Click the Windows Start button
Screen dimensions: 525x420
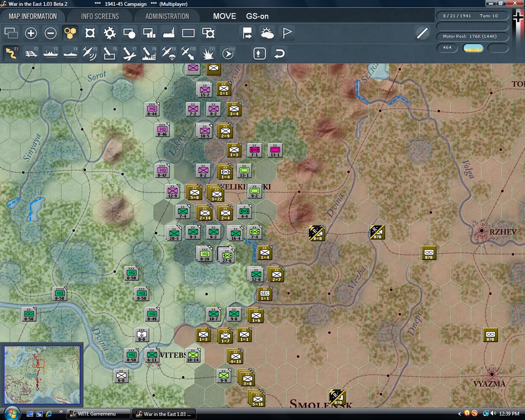pos(11,413)
